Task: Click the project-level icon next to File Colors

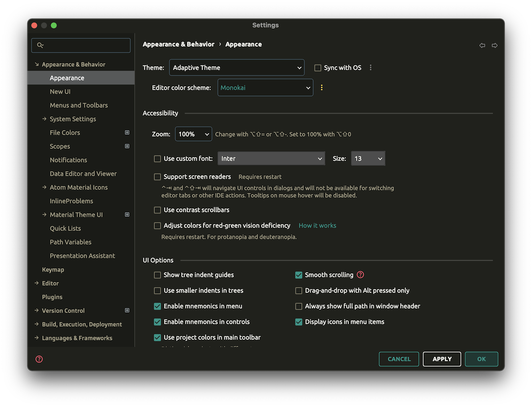Action: [x=127, y=132]
